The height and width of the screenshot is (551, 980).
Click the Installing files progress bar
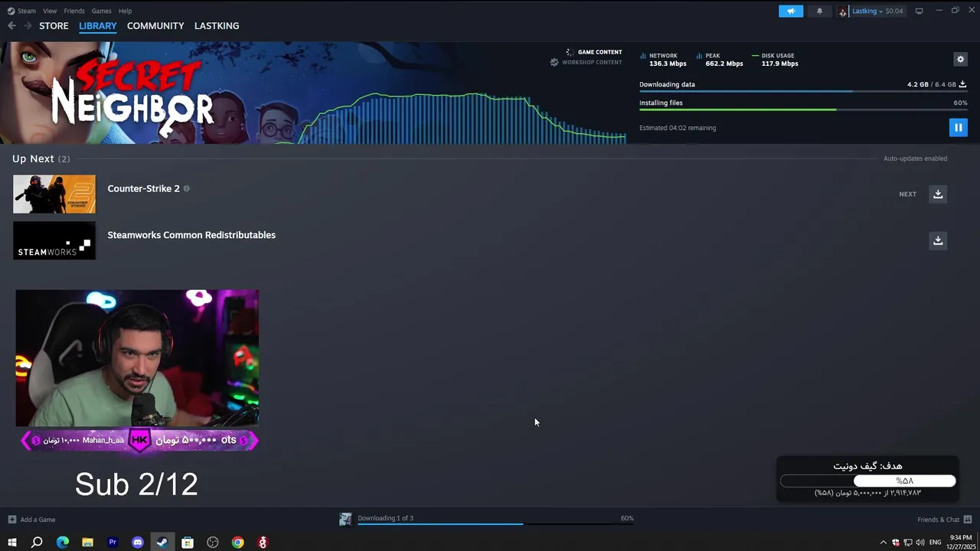click(802, 109)
